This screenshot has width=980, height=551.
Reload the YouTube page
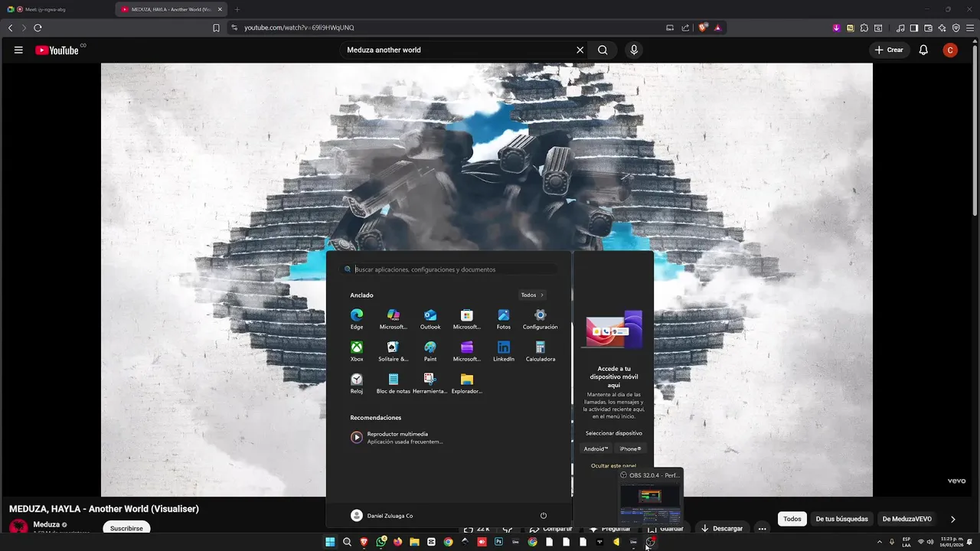click(x=38, y=28)
